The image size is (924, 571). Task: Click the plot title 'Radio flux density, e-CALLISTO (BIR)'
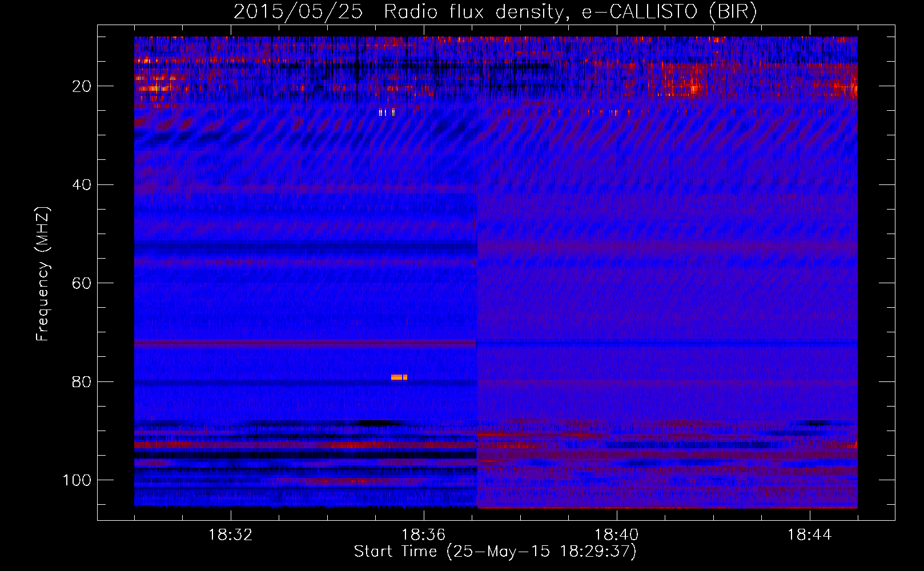(571, 12)
